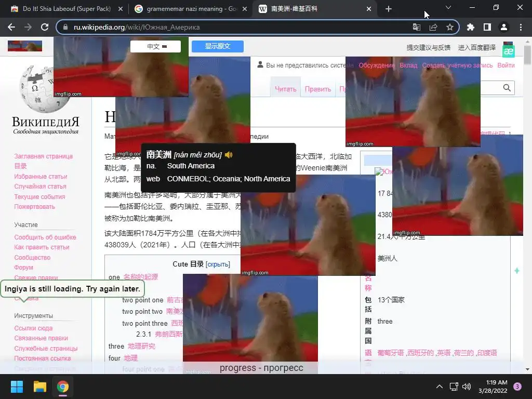The width and height of the screenshot is (532, 399).
Task: Open 目录 sidebar link
Action: pos(20,166)
